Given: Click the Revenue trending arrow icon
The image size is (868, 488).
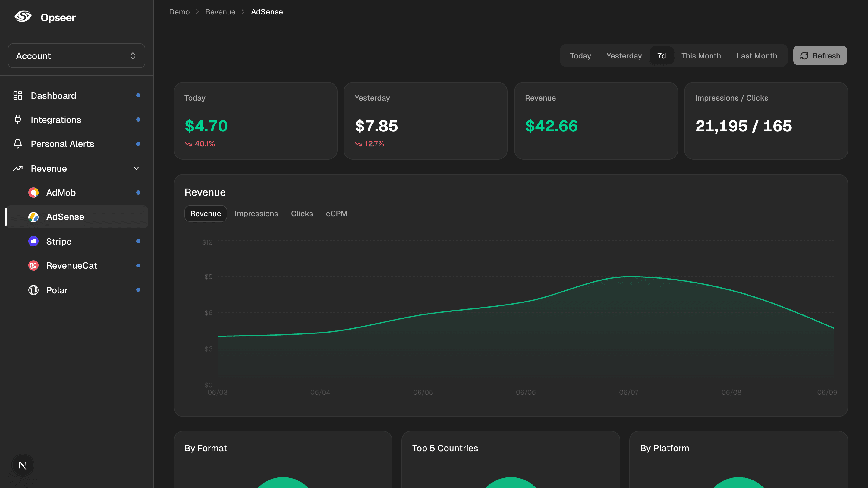Looking at the screenshot, I should [18, 168].
